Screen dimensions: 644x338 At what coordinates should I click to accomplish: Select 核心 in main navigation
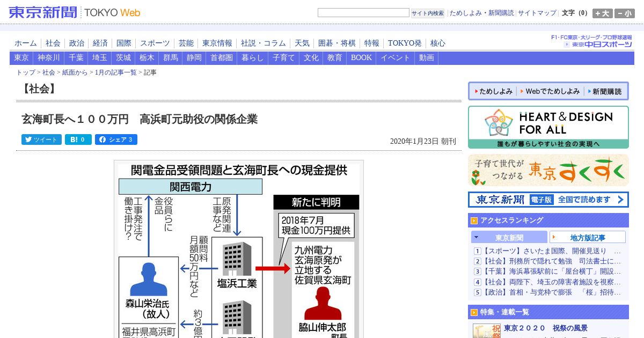(x=438, y=43)
